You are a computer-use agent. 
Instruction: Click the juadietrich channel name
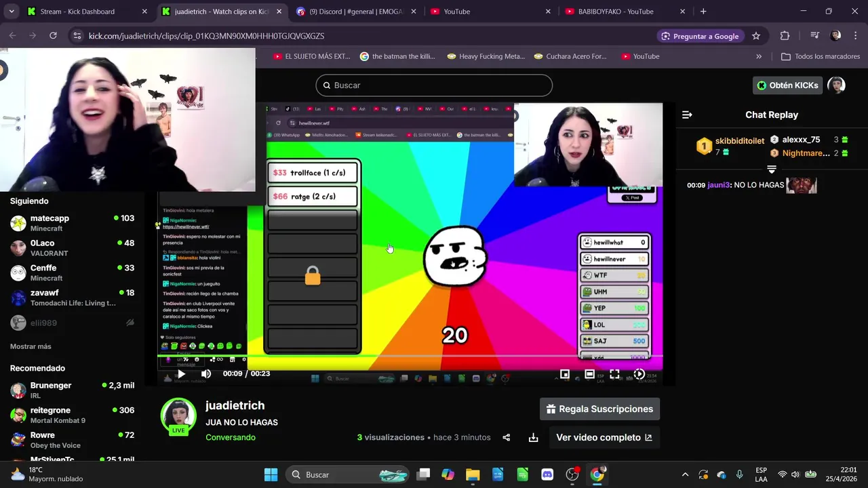click(x=235, y=405)
